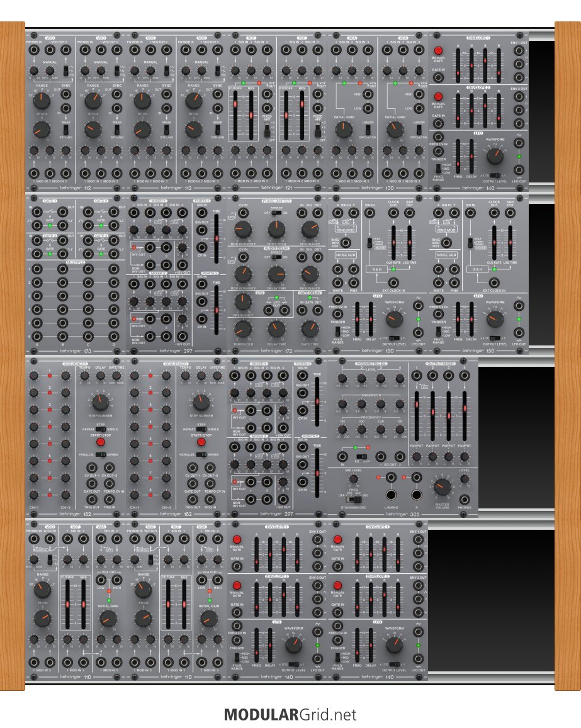The image size is (581, 728).
Task: Toggle the Phase Shifter Effect switch
Action: click(276, 213)
